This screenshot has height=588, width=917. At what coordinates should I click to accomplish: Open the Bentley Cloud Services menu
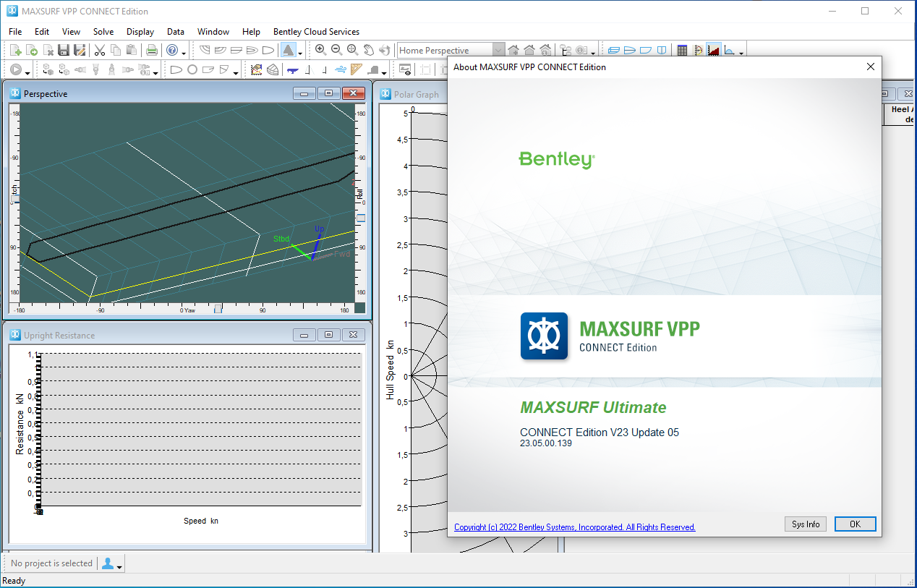click(316, 32)
